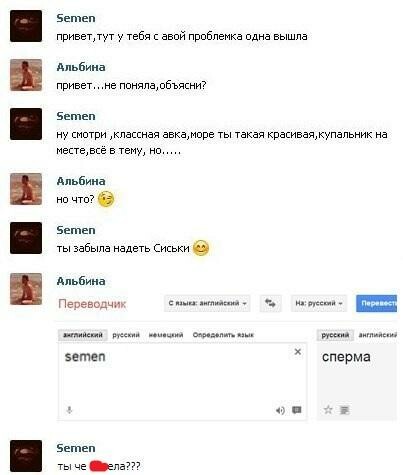The height and width of the screenshot is (475, 403).
Task: Open the chat bubble icon under input
Action: (297, 410)
